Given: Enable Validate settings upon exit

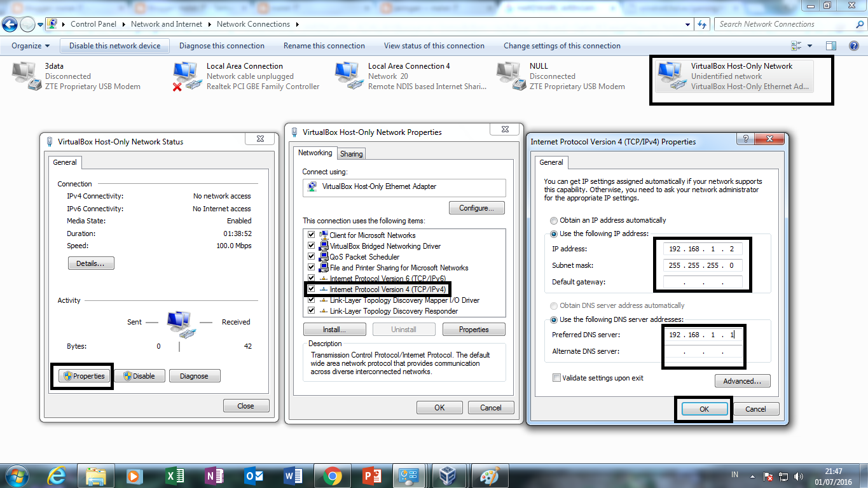Looking at the screenshot, I should [x=557, y=378].
